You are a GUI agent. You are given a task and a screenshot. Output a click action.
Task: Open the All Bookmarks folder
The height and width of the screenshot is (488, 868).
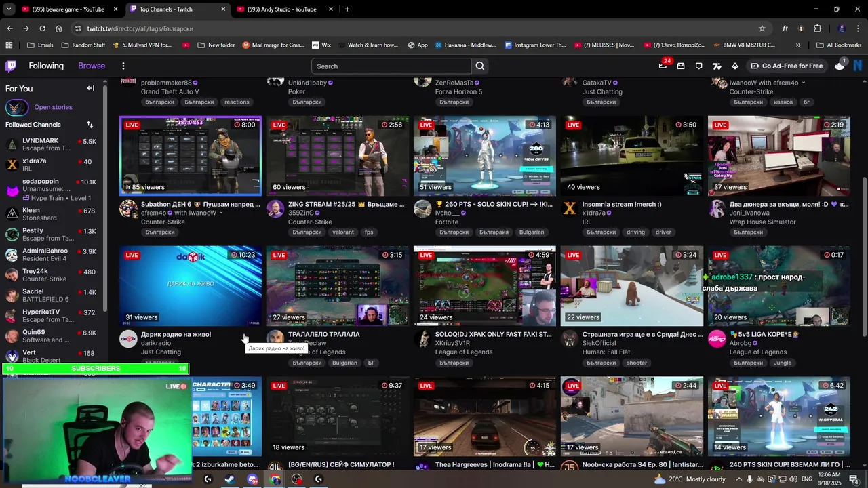839,45
